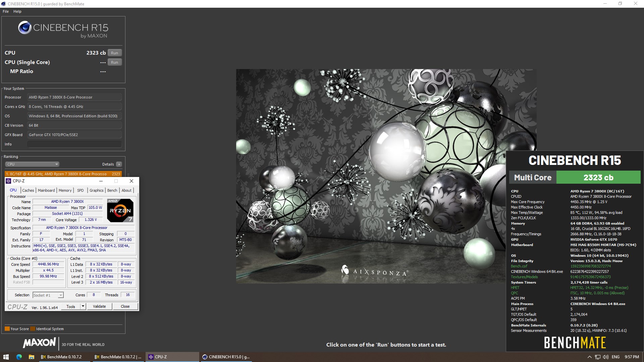Screen dimensions: 644x362
Task: Show hidden system tray icons
Action: pos(589,357)
